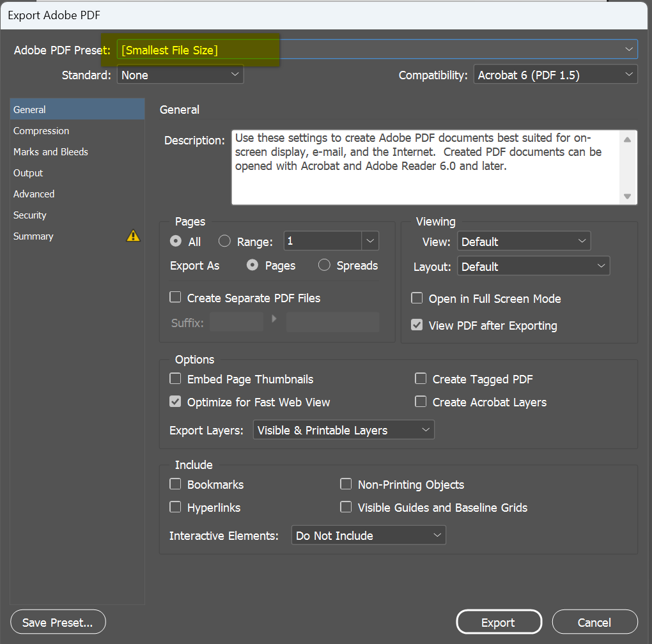Go to Marks and Bleeds section

(x=51, y=151)
